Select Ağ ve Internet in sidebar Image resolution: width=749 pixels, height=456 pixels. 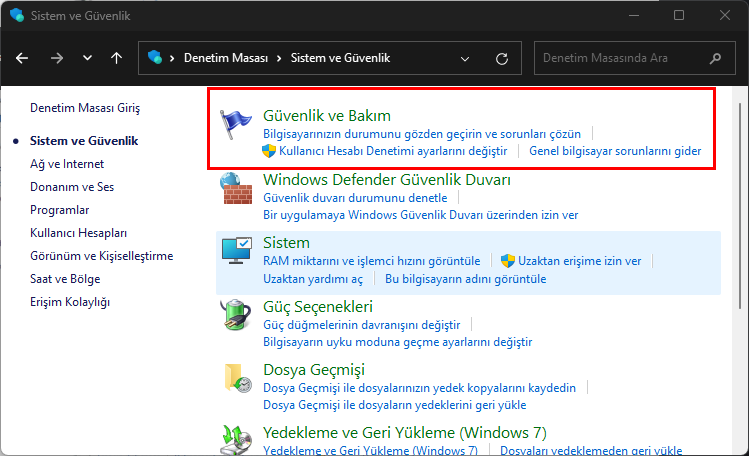click(67, 164)
